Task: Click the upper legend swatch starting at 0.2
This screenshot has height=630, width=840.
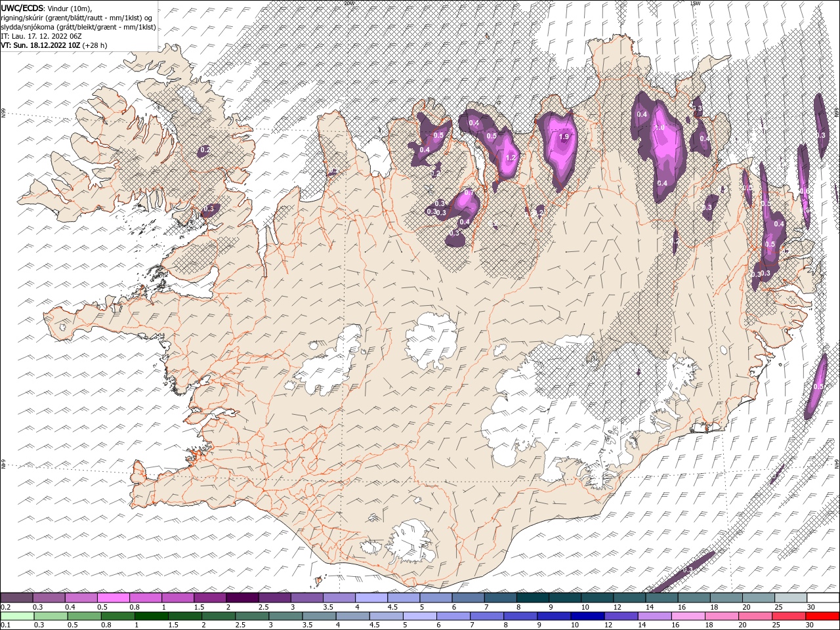Action: coord(17,598)
